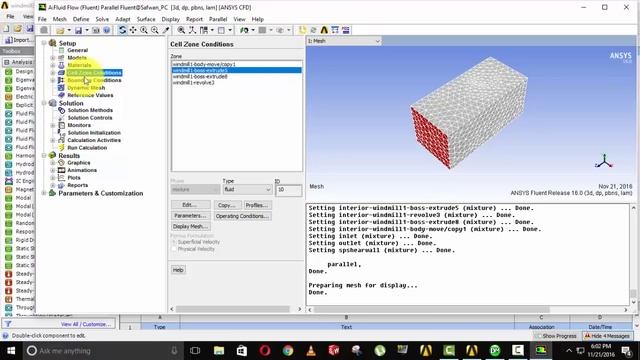This screenshot has height=360, width=640.
Task: Click the Edit... button
Action: [x=191, y=205]
